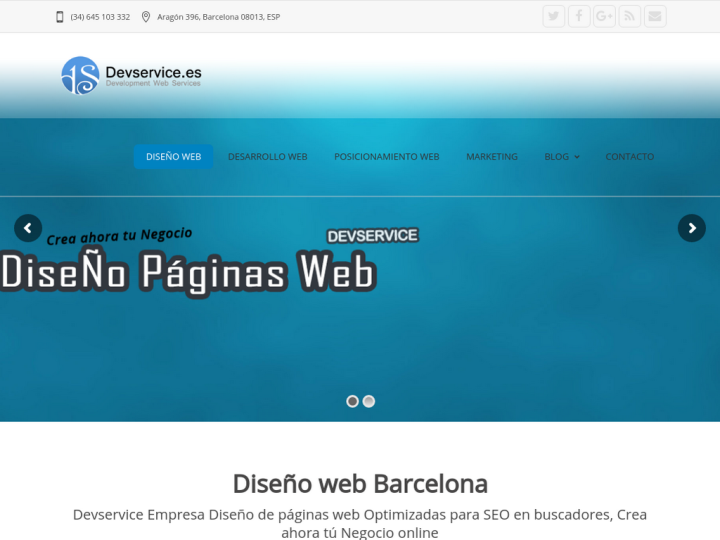Advance slider with right arrow button

coord(691,228)
